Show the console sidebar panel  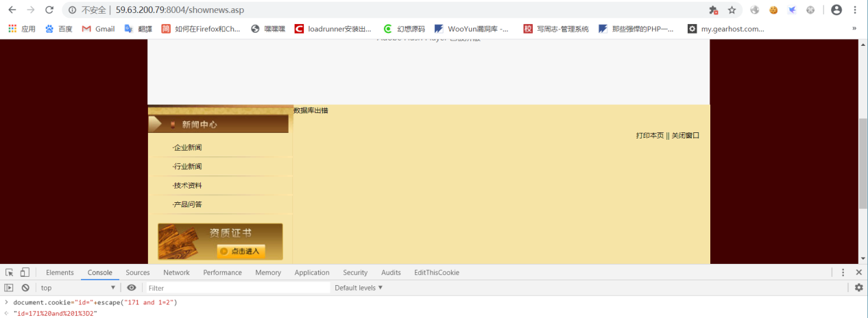[x=10, y=288]
